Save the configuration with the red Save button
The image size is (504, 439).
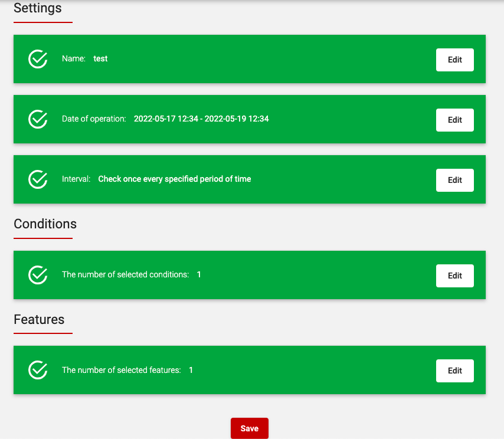pos(250,428)
